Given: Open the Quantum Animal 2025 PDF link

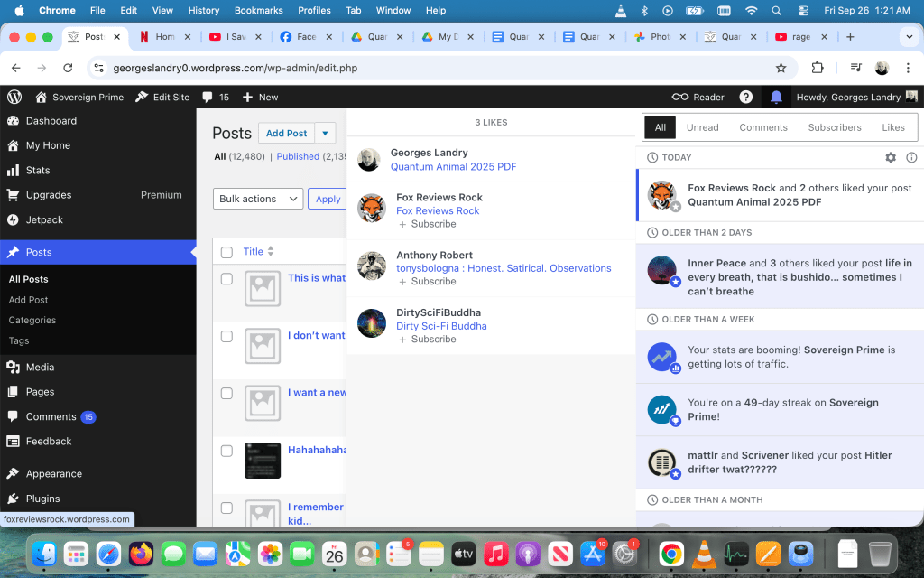Looking at the screenshot, I should pos(453,167).
